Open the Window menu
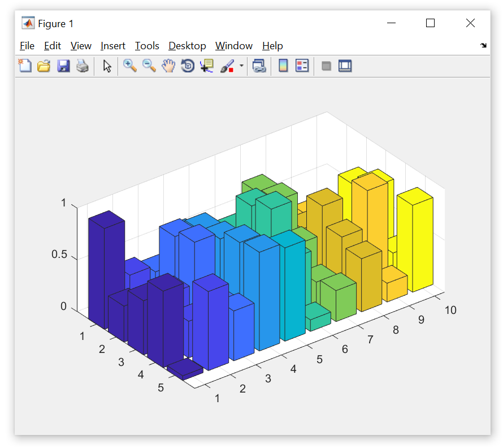Viewport: 503px width, 448px height. (234, 46)
